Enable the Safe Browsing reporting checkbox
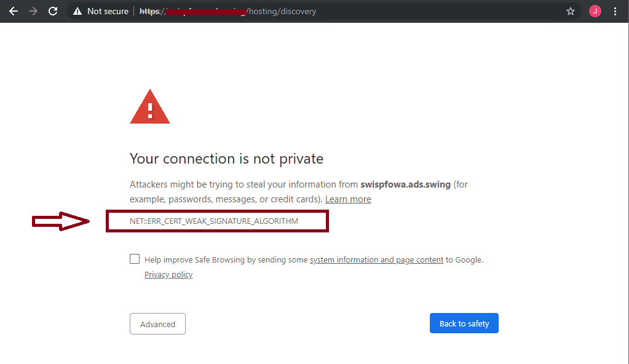Image resolution: width=629 pixels, height=364 pixels. pyautogui.click(x=135, y=259)
